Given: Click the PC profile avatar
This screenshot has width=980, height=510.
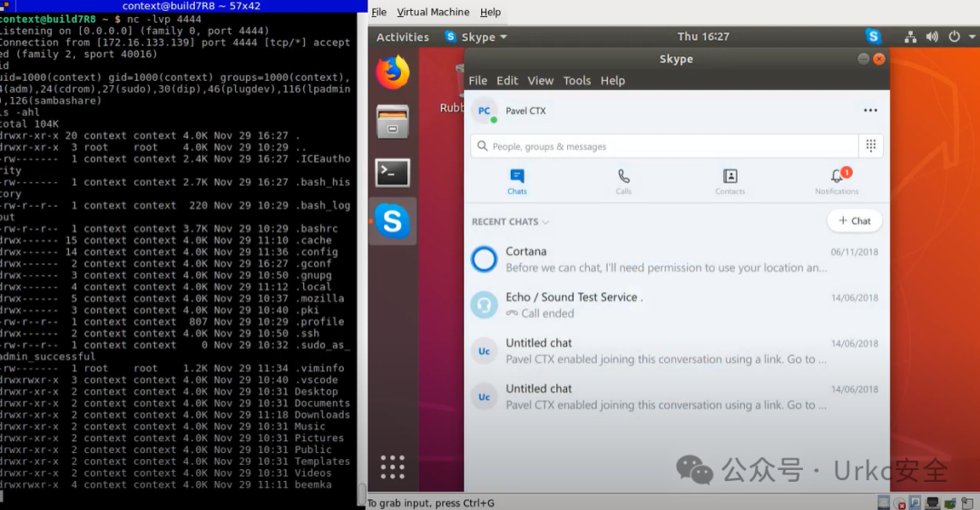Looking at the screenshot, I should pos(485,111).
